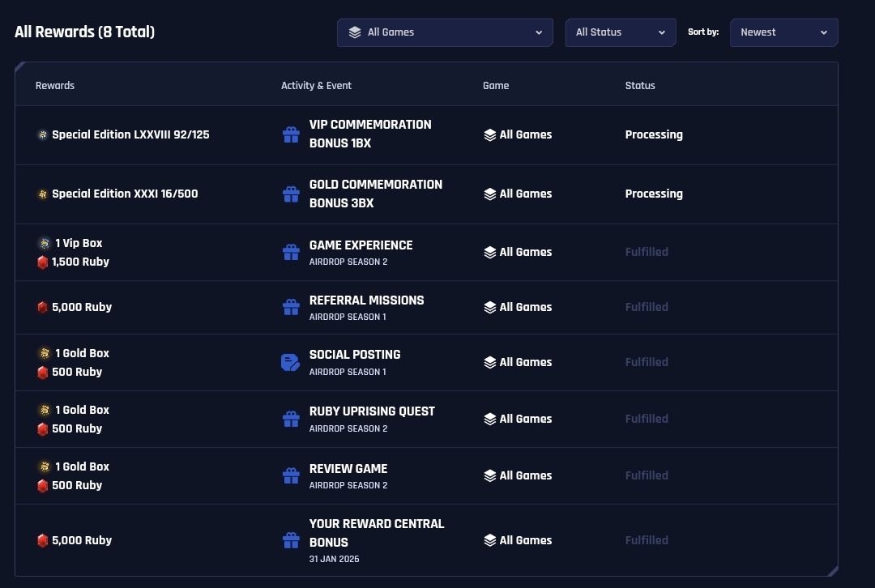The height and width of the screenshot is (588, 875).
Task: Click layers icon in Social Posting row
Action: pyautogui.click(x=490, y=363)
